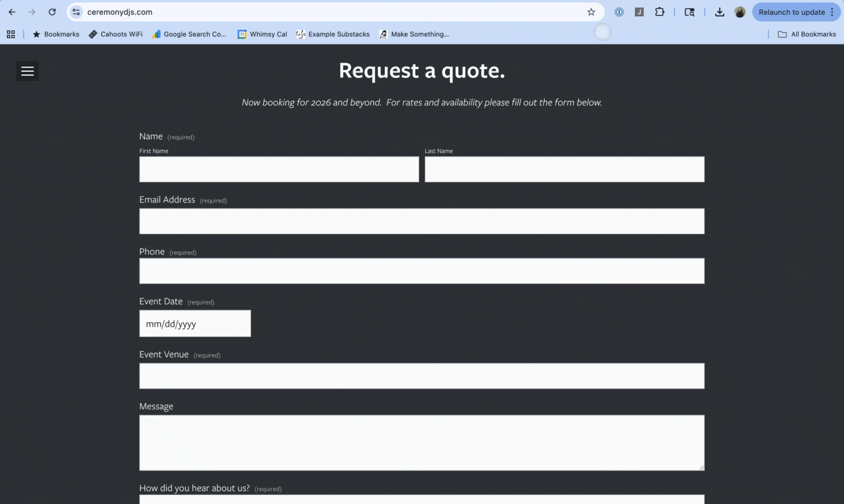This screenshot has height=504, width=844.
Task: Click the Event Date mm/dd/yyyy field
Action: [x=195, y=323]
